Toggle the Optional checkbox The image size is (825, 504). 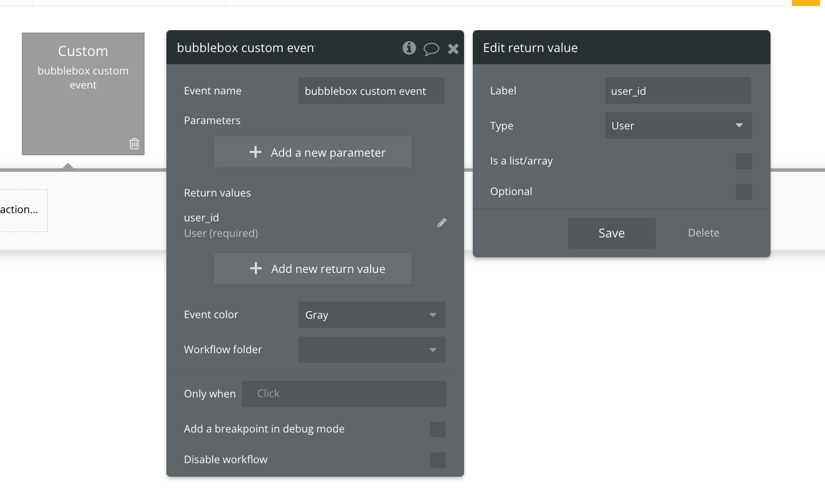[x=743, y=192]
